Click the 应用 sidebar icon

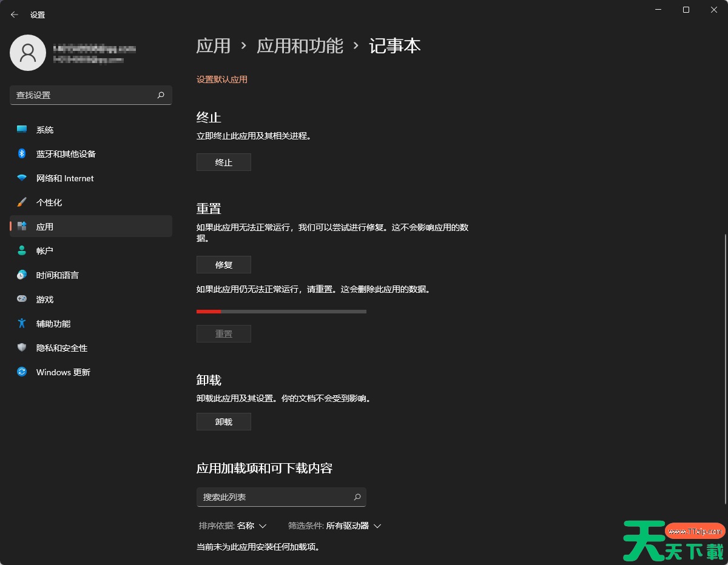(22, 227)
